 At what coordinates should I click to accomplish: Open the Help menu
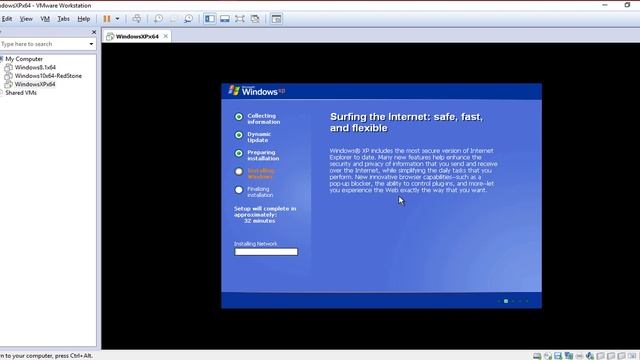84,19
